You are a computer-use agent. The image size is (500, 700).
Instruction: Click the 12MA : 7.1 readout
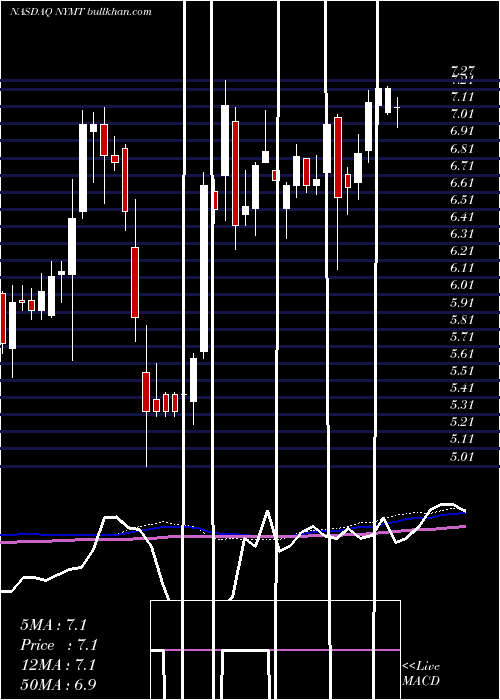point(58,665)
